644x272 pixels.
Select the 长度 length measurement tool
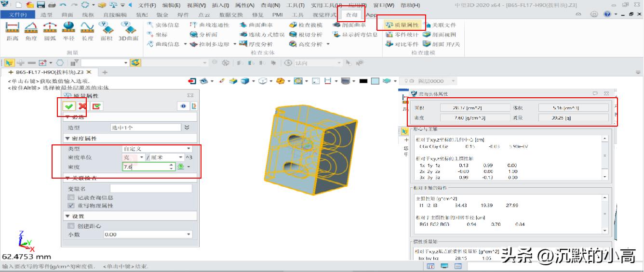pyautogui.click(x=87, y=31)
